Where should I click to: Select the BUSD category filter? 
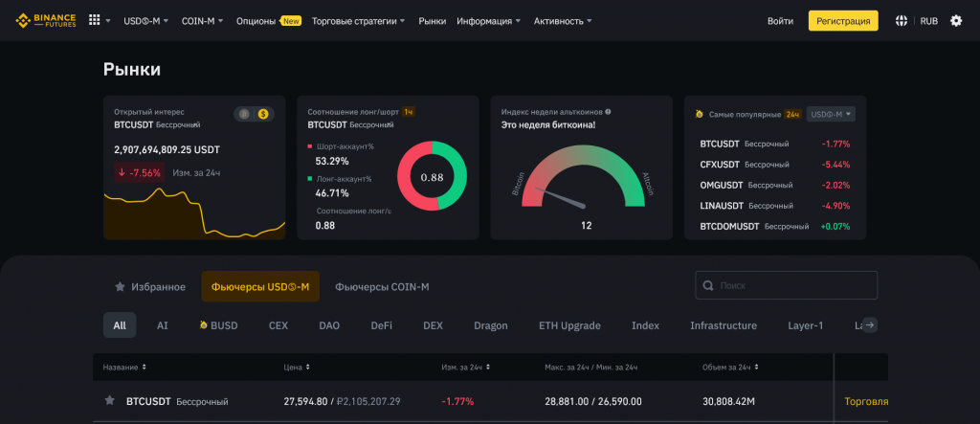tap(218, 325)
